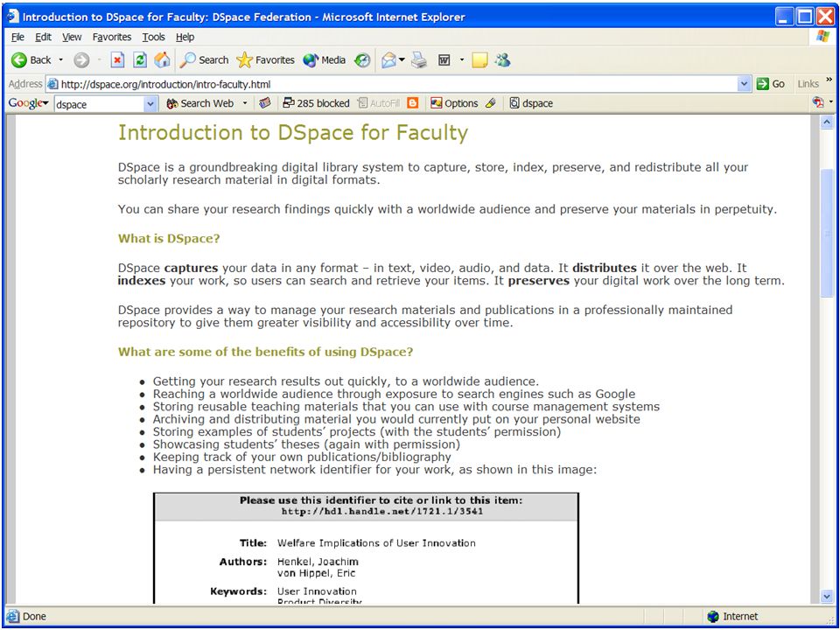Click the 285 blocked popup blocker button
Screen dimensions: 840x630
[x=316, y=103]
